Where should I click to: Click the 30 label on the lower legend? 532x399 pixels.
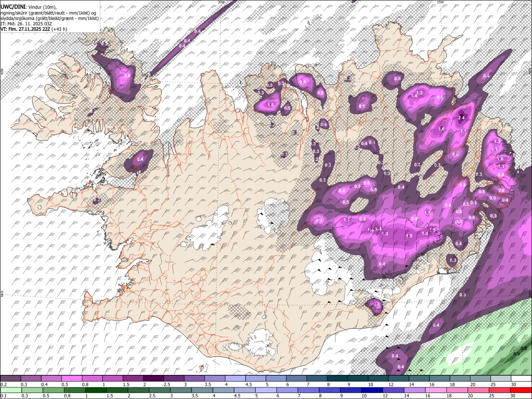512,396
